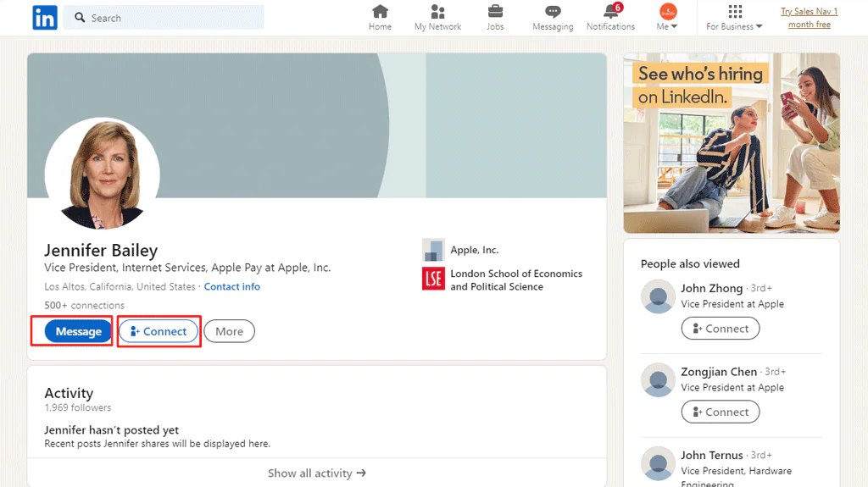Click John Ternus's avatar icon
The image size is (868, 487).
(658, 464)
